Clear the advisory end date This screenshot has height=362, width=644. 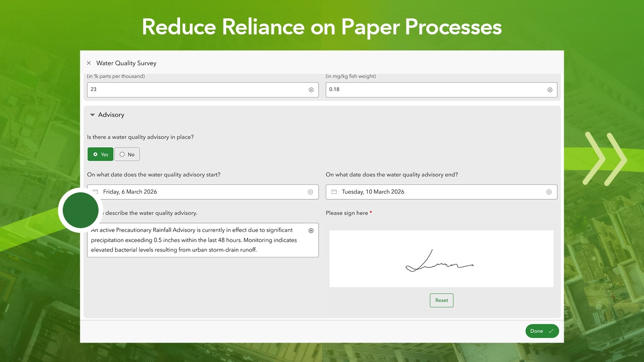[549, 192]
